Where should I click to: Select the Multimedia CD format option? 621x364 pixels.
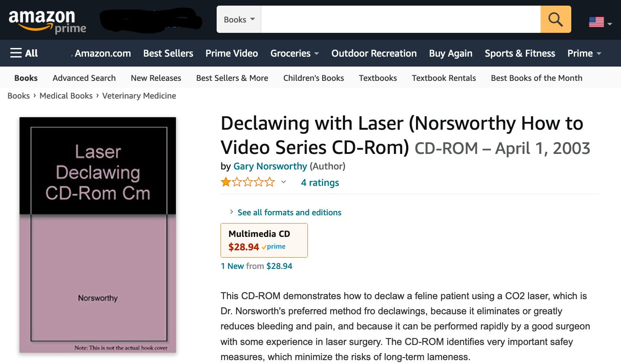(x=264, y=240)
